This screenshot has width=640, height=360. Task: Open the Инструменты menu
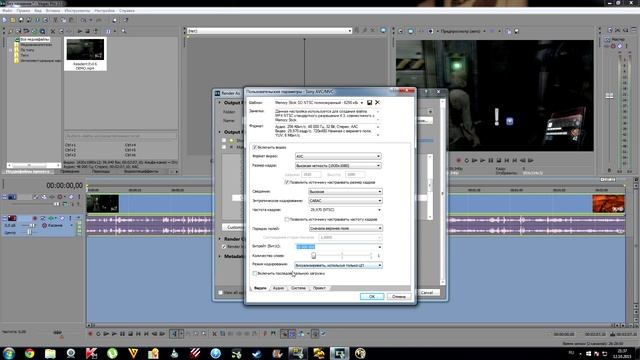pos(78,11)
